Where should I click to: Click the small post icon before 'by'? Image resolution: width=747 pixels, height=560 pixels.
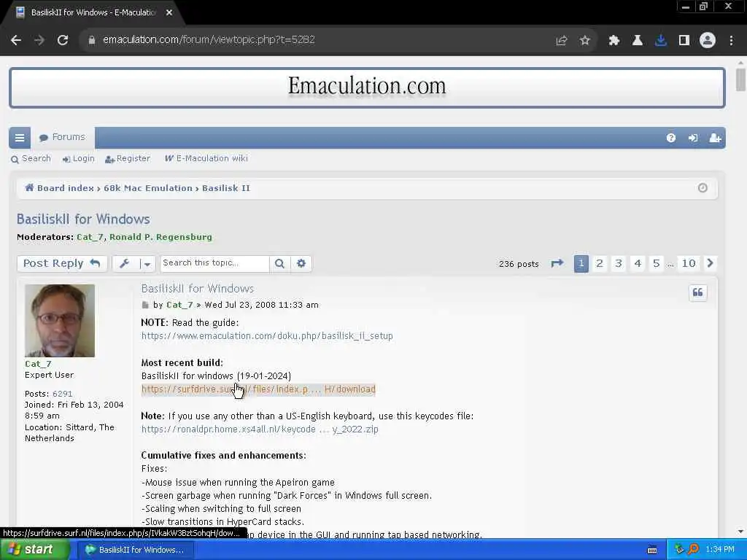(145, 305)
